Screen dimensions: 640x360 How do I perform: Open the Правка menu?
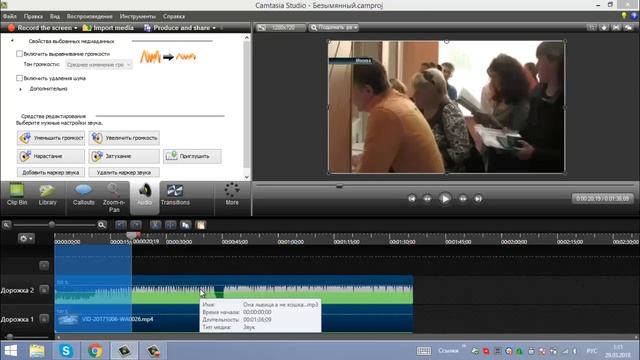coord(33,16)
